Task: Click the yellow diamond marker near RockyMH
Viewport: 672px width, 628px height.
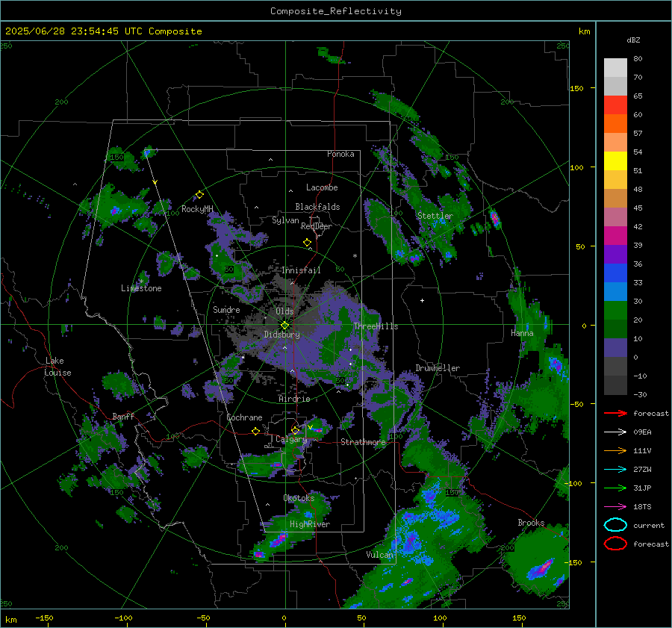Action: 199,195
